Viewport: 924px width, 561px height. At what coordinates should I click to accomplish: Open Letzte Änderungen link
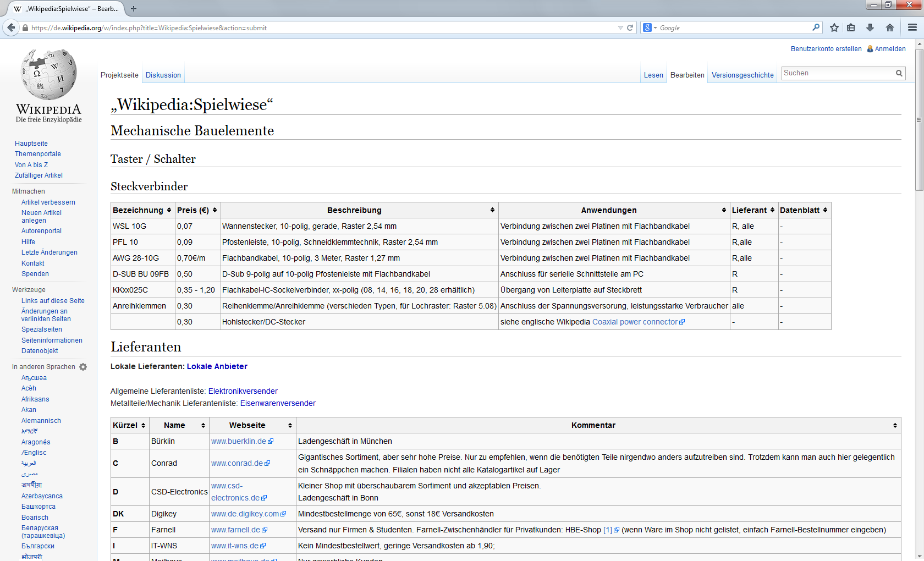point(50,252)
